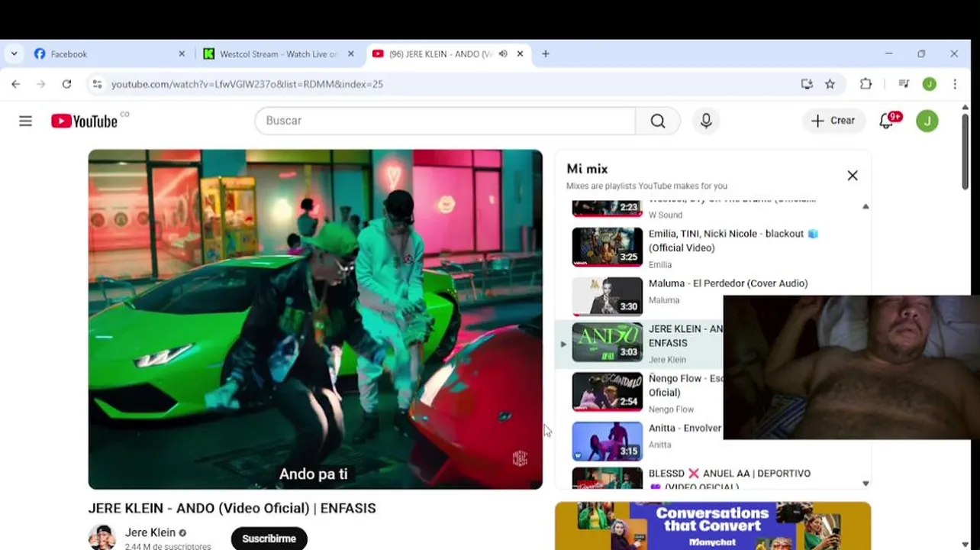
Task: Open a new browser tab
Action: (x=546, y=53)
